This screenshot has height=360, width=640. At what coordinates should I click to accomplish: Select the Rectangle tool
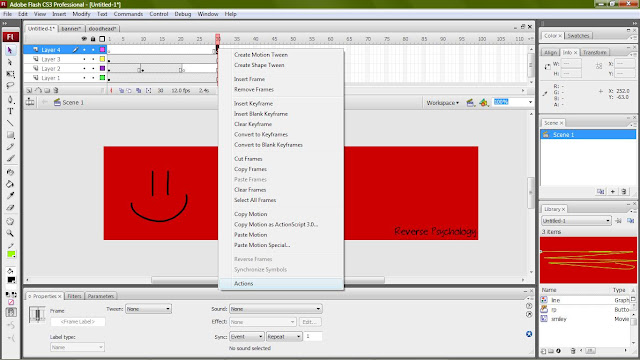[x=10, y=135]
